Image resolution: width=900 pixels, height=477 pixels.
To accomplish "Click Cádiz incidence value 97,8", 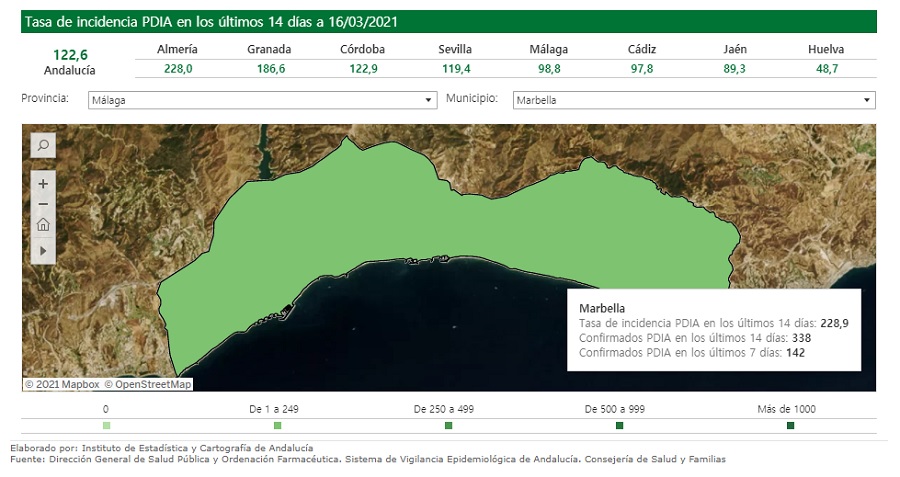I will (642, 69).
